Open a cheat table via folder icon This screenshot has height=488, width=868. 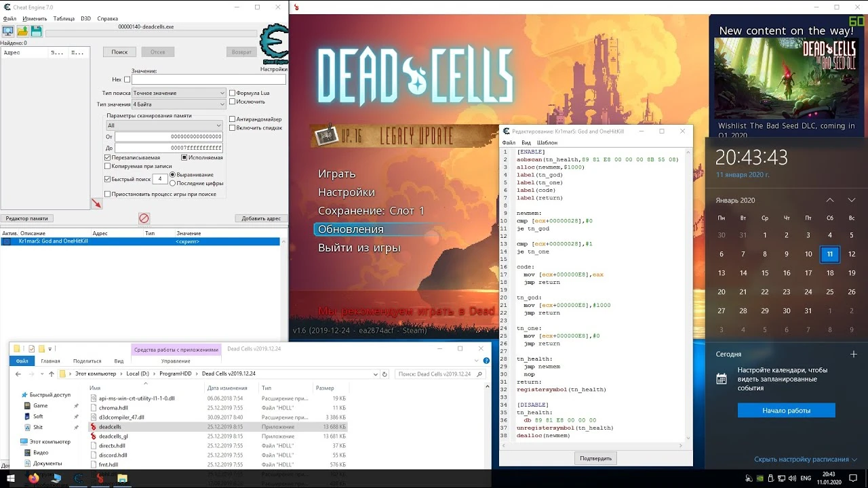[22, 30]
